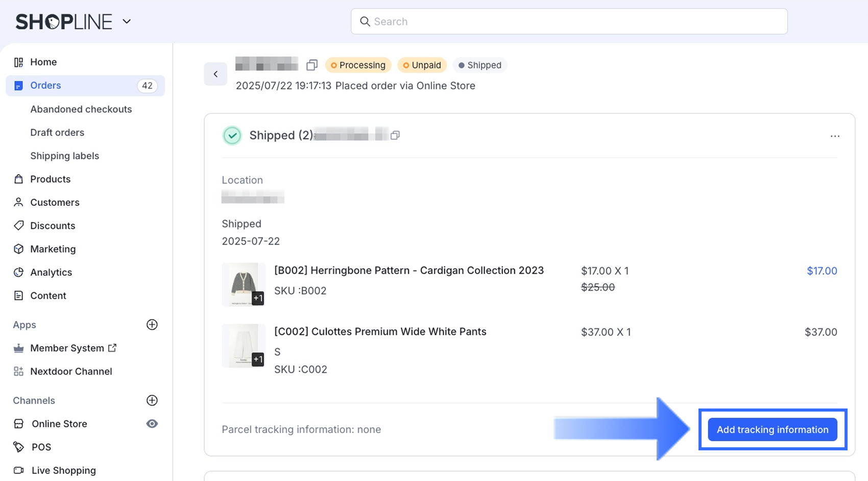The width and height of the screenshot is (868, 481).
Task: Open Shipping labels submenu item
Action: click(x=64, y=156)
